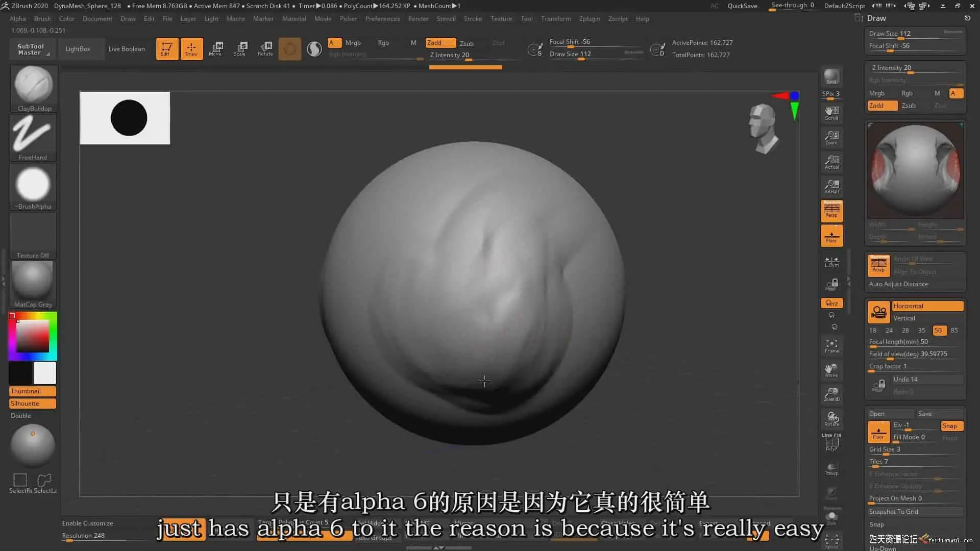Toggle Live Boolean mode
The width and height of the screenshot is (980, 551).
pos(127,49)
